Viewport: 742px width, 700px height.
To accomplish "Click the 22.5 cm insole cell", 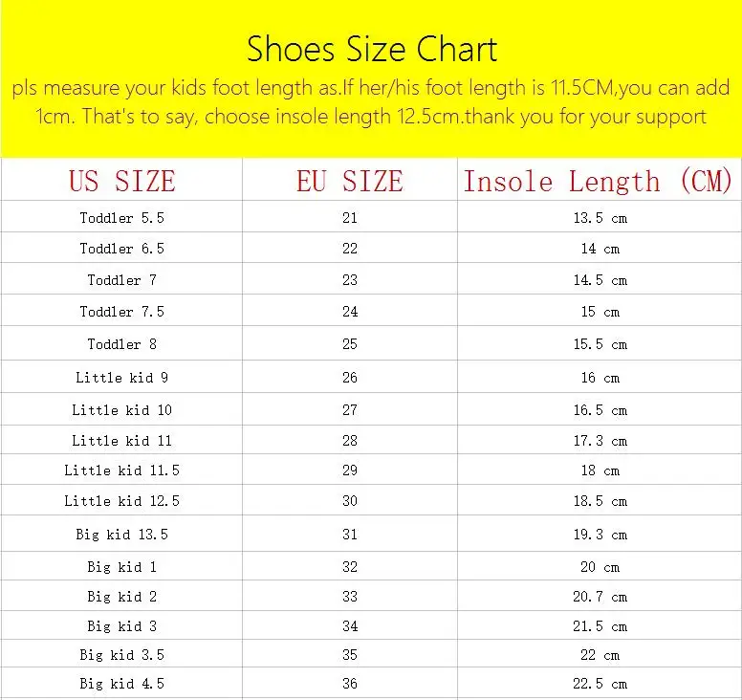I will [600, 684].
